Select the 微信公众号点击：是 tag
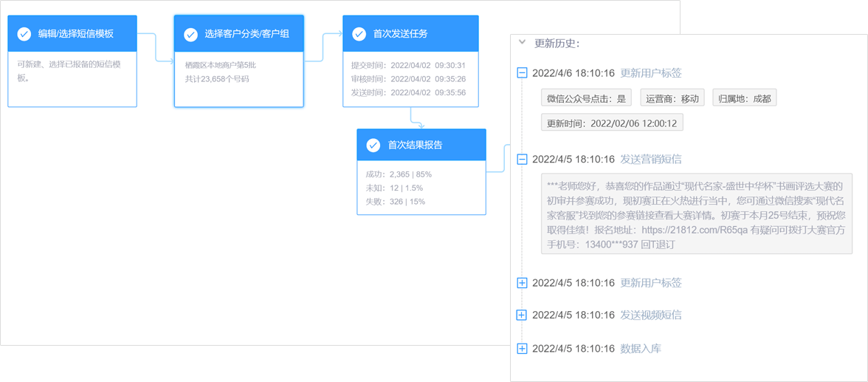This screenshot has width=868, height=382. click(586, 98)
